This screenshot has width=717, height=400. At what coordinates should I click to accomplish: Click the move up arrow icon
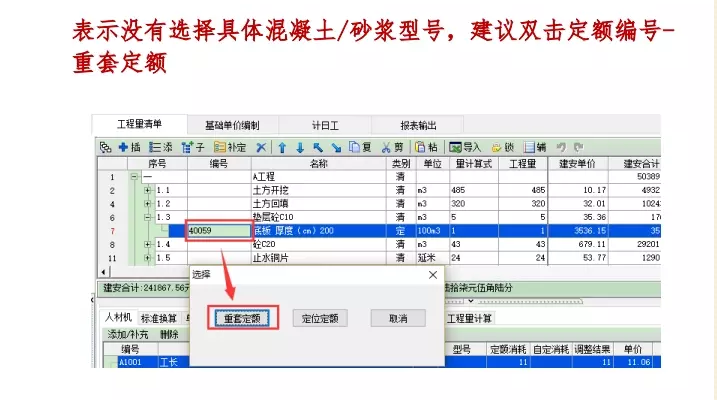coord(283,147)
